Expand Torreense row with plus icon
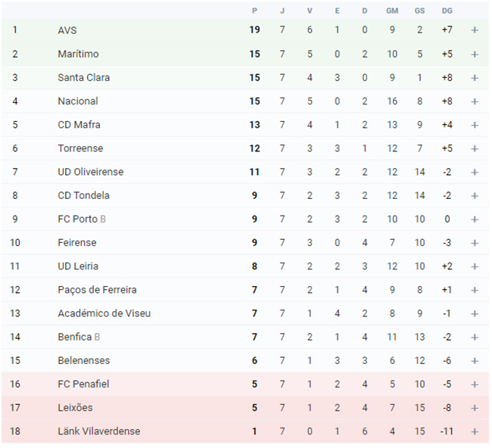492x448 pixels. click(x=475, y=148)
